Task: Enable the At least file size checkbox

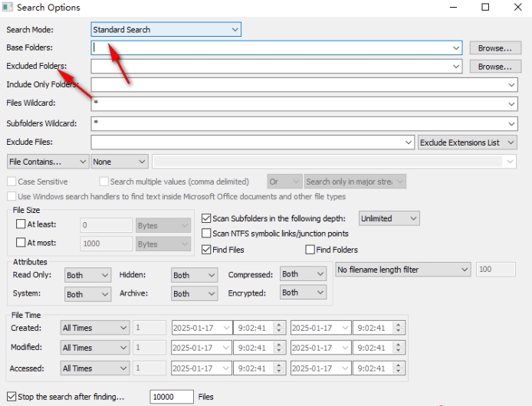Action: pyautogui.click(x=21, y=224)
